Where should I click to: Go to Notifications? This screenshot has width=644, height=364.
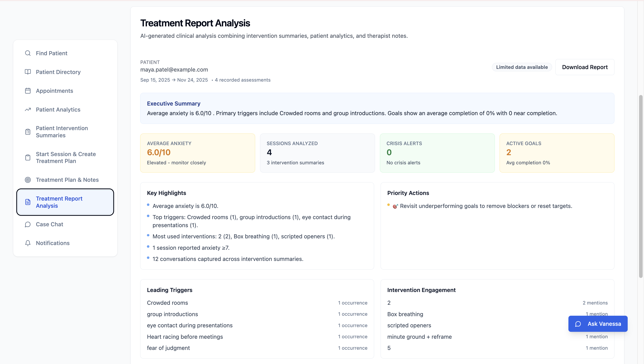click(x=65, y=243)
